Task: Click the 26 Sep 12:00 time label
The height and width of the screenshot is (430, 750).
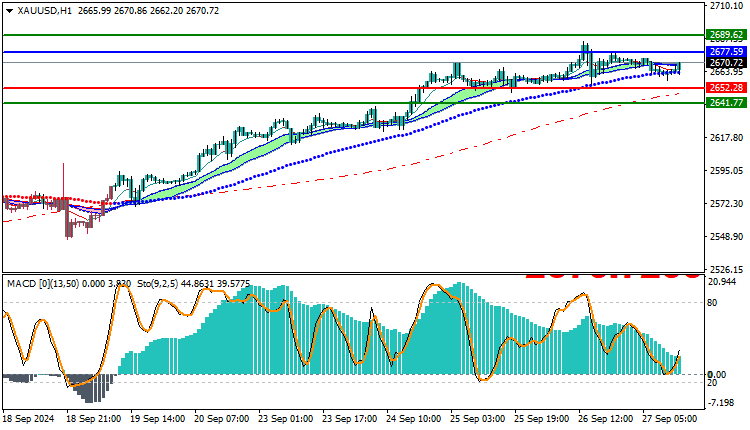Action: tap(606, 419)
